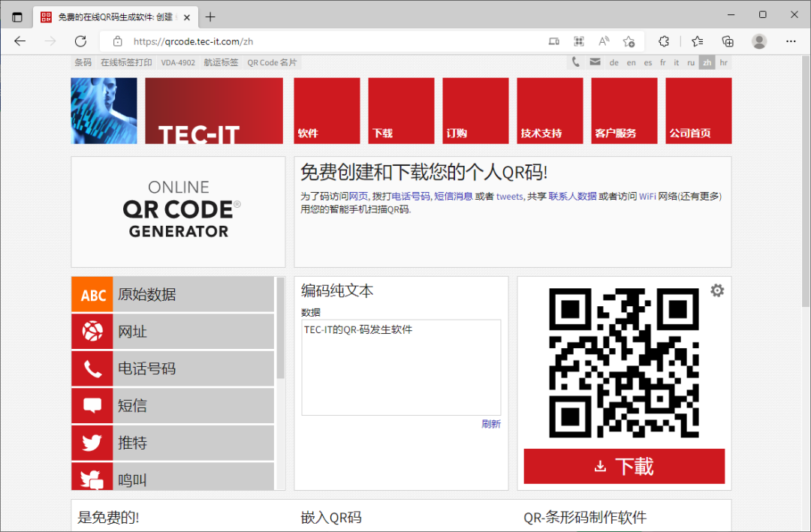
Task: Click the blue barcode figure image
Action: coord(104,110)
